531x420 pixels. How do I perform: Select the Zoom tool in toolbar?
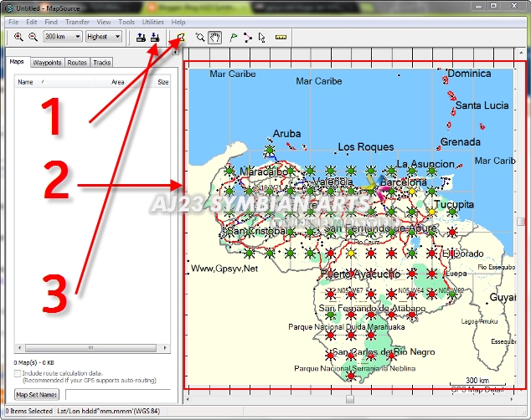200,37
